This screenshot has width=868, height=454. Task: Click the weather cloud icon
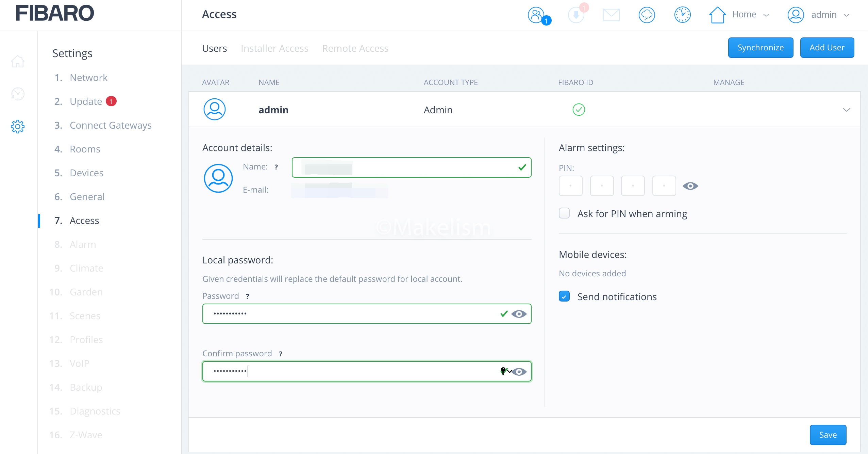[647, 15]
